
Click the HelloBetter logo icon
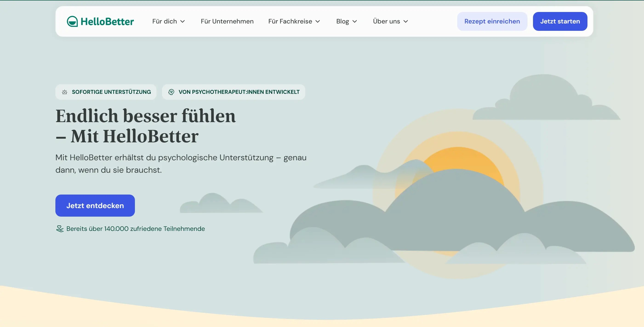tap(72, 22)
